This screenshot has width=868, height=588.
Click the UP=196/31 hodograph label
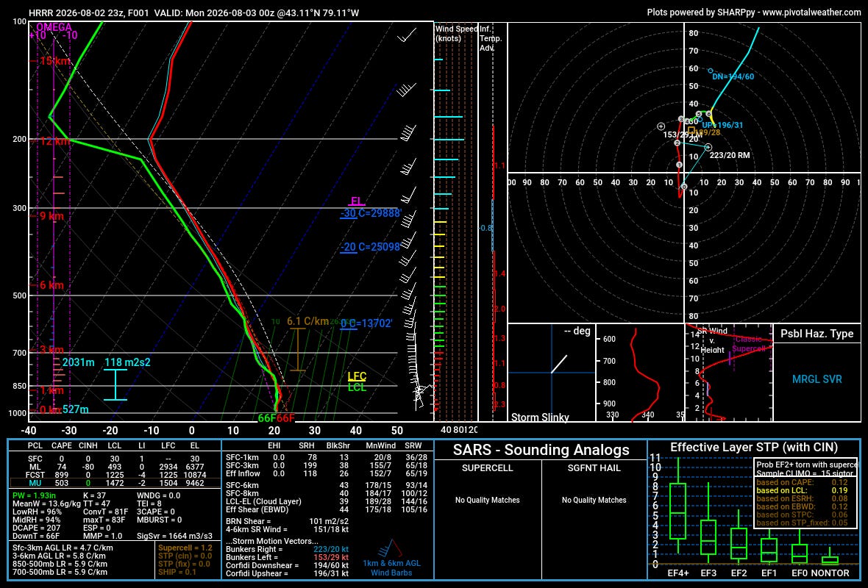pyautogui.click(x=722, y=125)
